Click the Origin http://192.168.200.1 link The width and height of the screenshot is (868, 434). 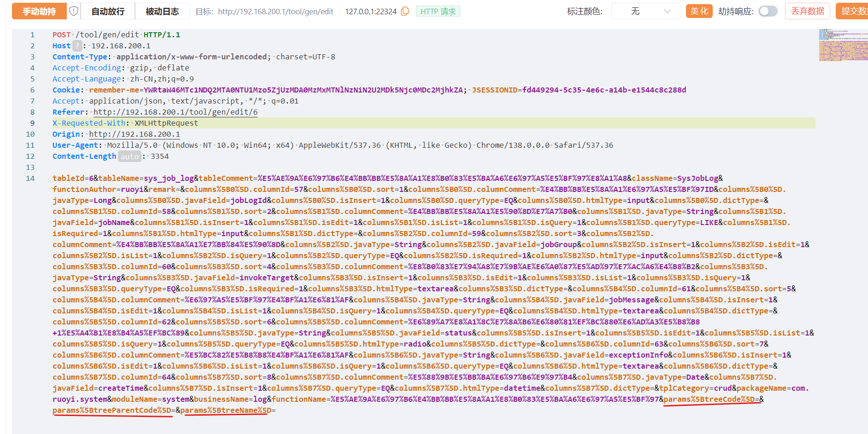pos(135,134)
